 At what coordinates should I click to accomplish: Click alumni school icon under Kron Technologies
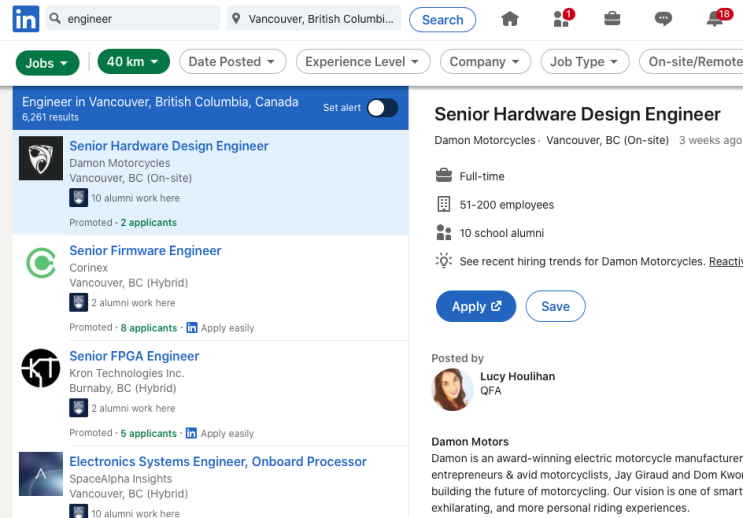[x=78, y=408]
